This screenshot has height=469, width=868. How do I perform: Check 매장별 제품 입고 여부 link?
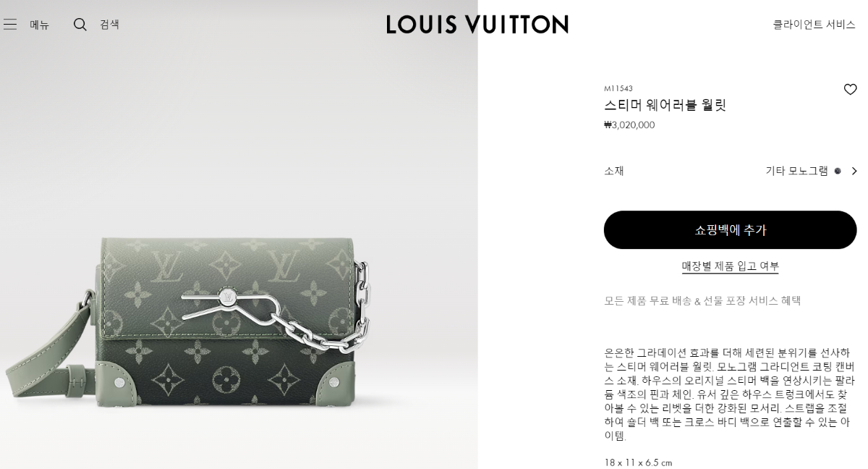click(x=730, y=266)
